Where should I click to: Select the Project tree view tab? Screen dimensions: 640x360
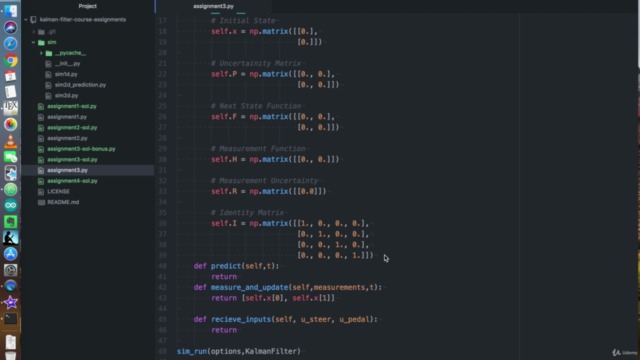(87, 6)
